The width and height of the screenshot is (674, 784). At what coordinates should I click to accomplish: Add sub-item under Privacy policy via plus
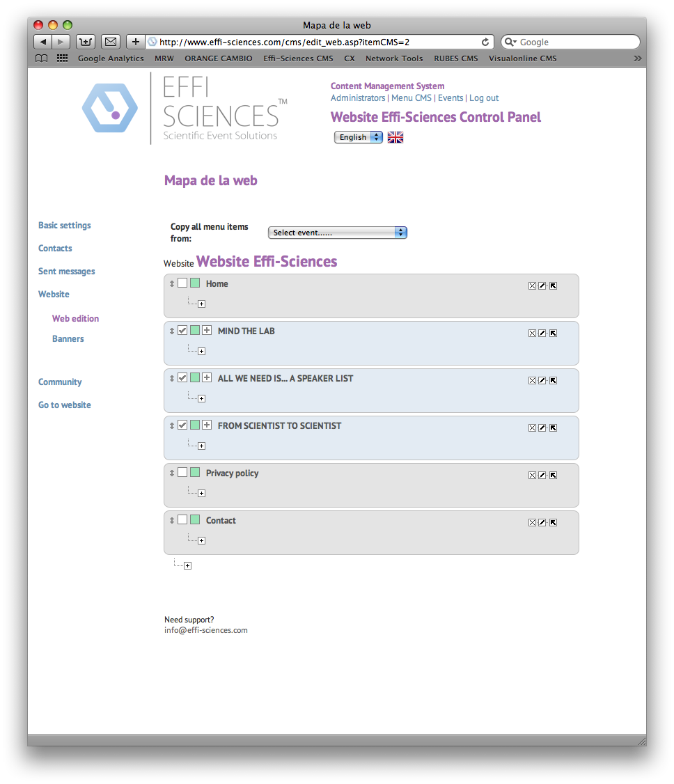[x=201, y=494]
